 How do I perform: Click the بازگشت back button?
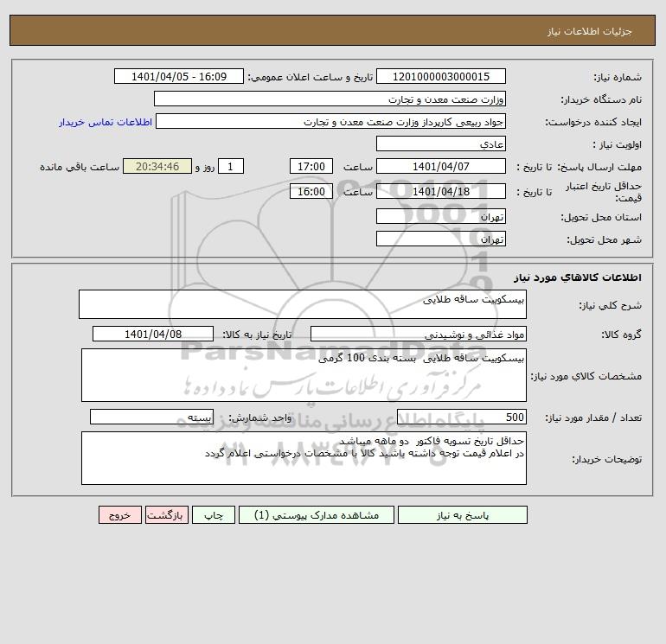coord(166,514)
